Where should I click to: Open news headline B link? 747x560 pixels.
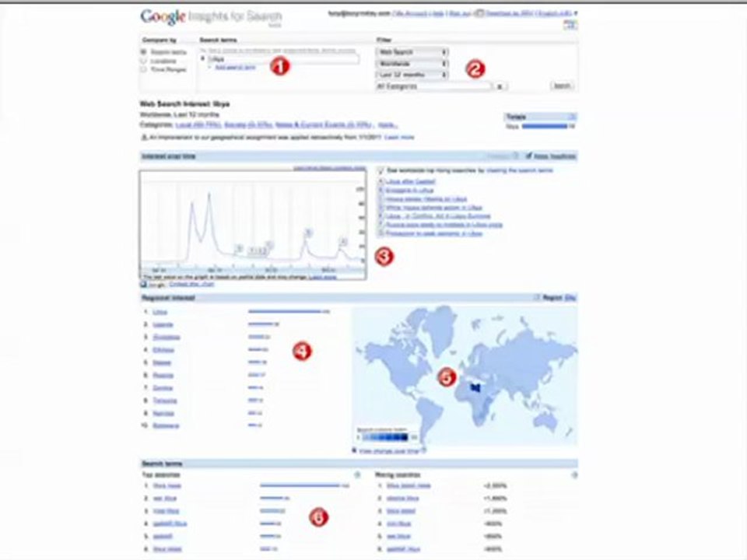pos(410,190)
